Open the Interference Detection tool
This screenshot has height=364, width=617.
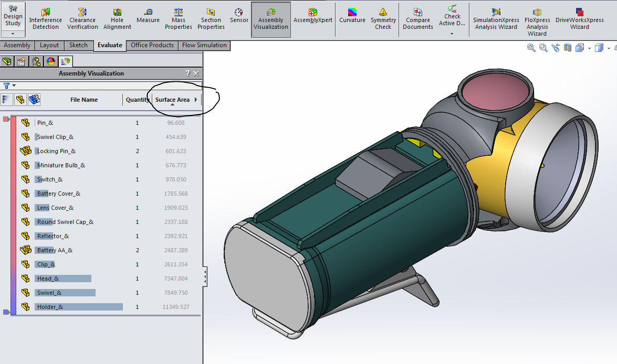(46, 19)
